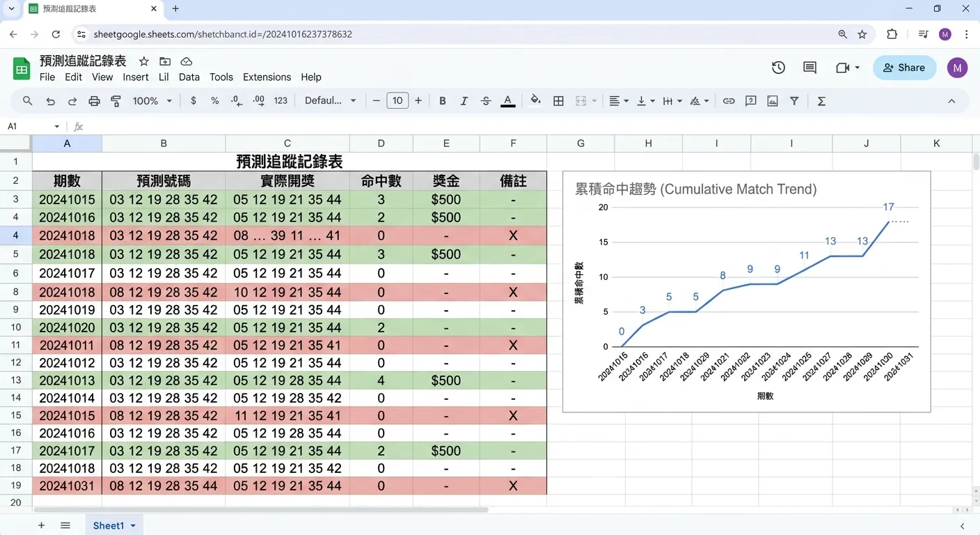Open the fill color picker

click(x=535, y=100)
